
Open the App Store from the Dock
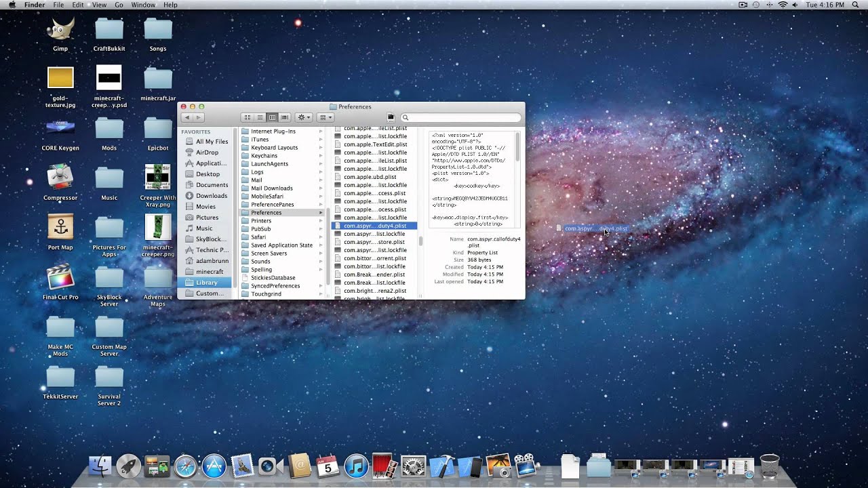click(x=214, y=466)
